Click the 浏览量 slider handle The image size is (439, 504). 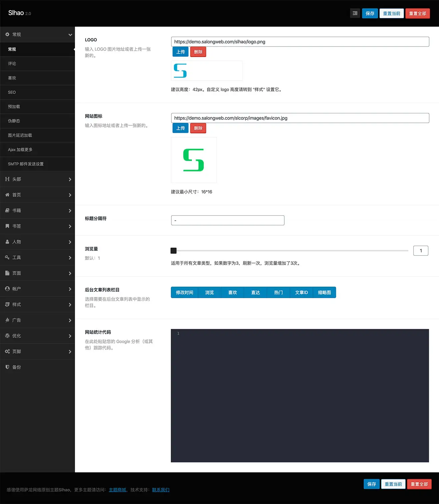click(174, 251)
